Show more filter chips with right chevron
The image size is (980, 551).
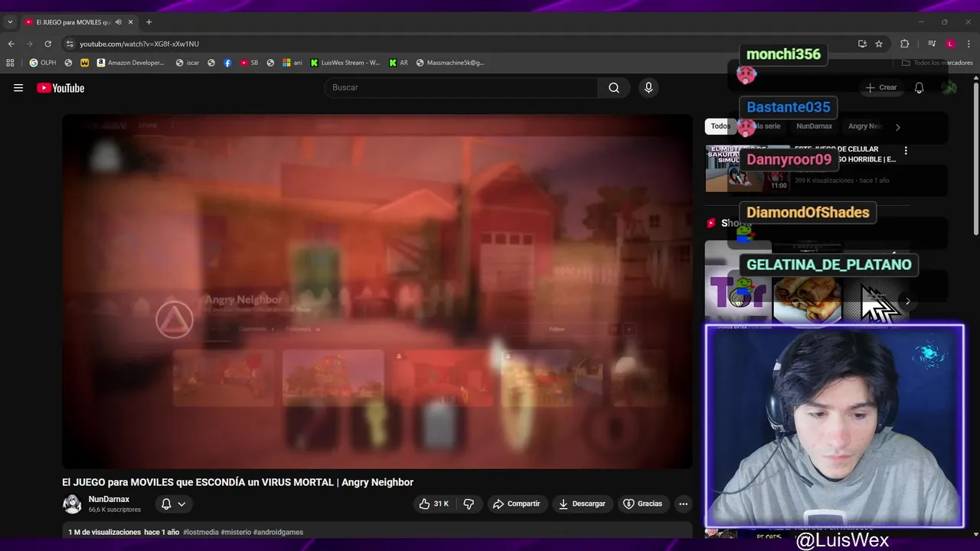897,127
